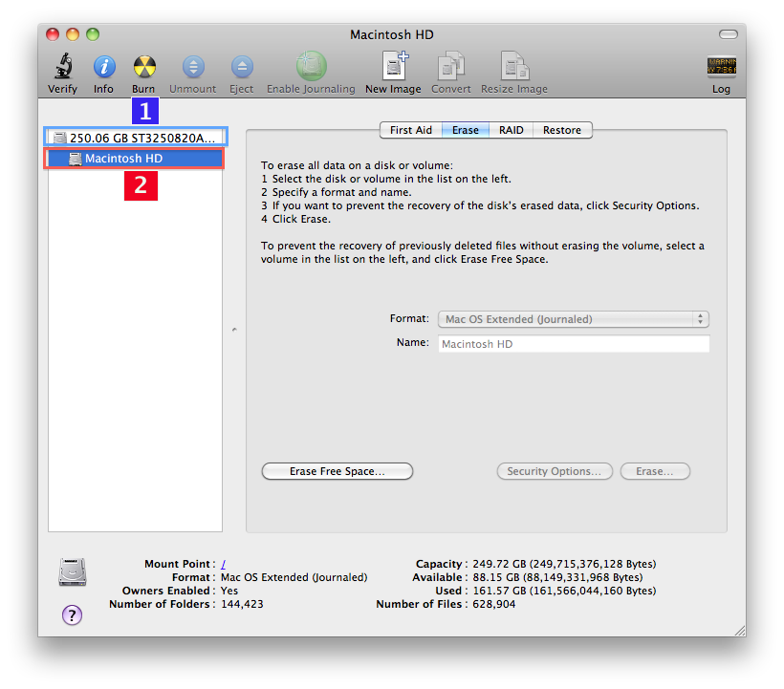The height and width of the screenshot is (689, 784).
Task: Click the toolbar toggle pill button
Action: (x=728, y=34)
